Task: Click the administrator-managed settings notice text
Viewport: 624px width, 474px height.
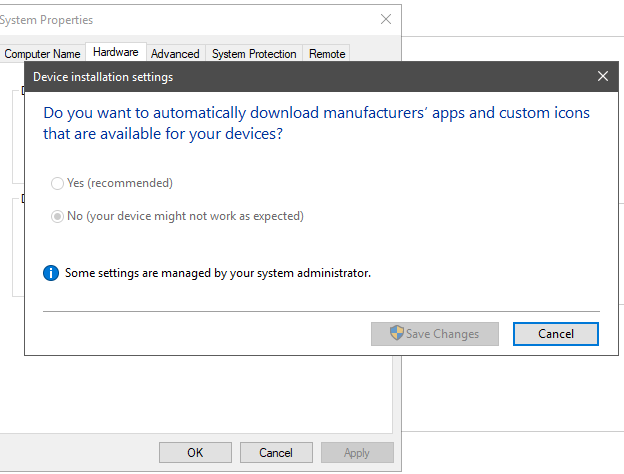Action: (x=217, y=272)
